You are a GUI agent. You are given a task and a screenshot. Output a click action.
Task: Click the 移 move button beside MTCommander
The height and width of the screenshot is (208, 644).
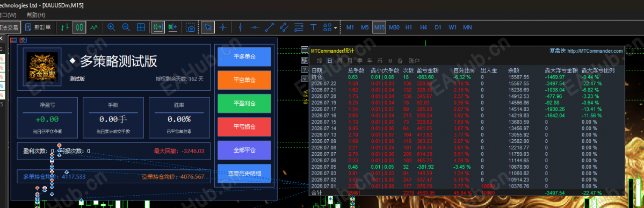pos(305,60)
